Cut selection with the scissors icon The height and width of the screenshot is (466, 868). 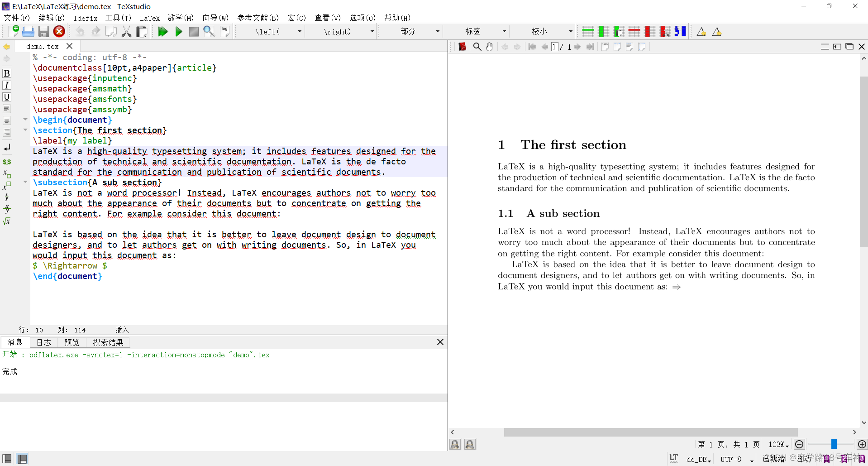pos(127,31)
